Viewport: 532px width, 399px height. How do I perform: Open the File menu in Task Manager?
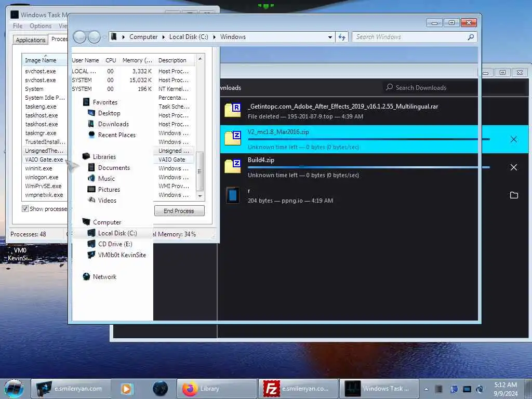pyautogui.click(x=18, y=26)
